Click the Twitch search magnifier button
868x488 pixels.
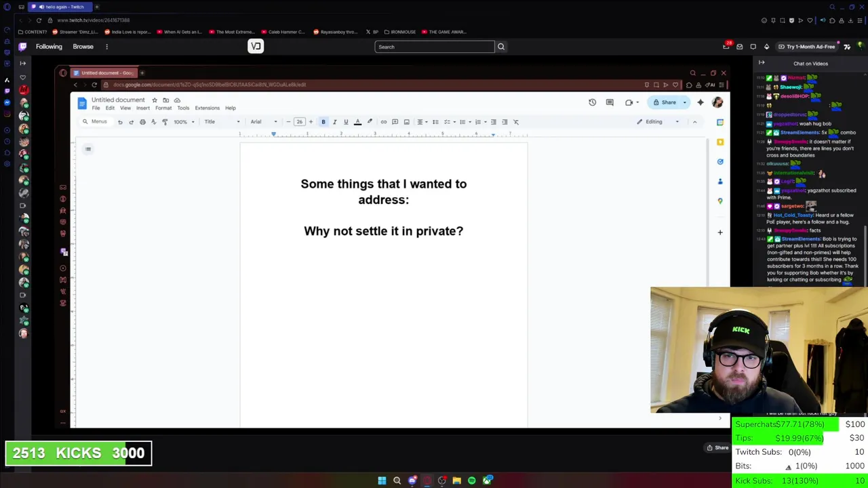[x=501, y=47]
